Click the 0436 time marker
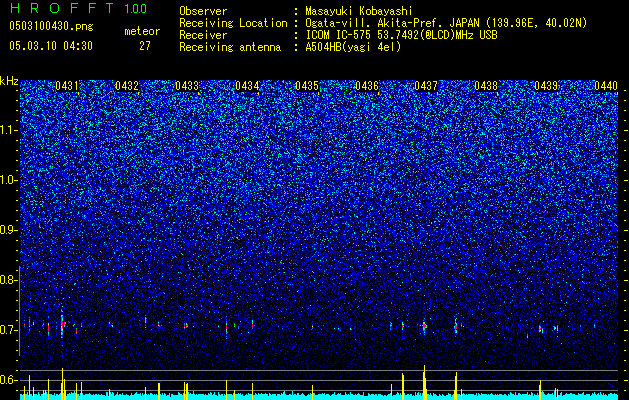This screenshot has height=400, width=629. [x=367, y=86]
